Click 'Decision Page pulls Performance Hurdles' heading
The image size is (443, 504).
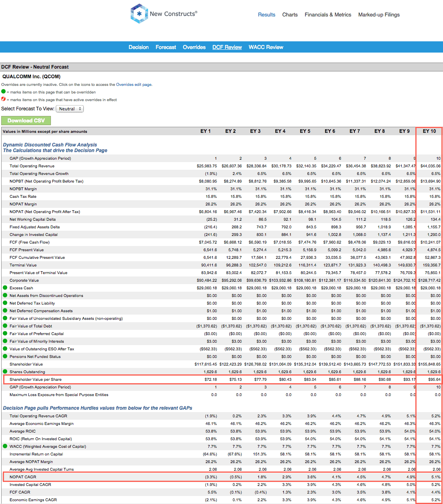coord(97,408)
